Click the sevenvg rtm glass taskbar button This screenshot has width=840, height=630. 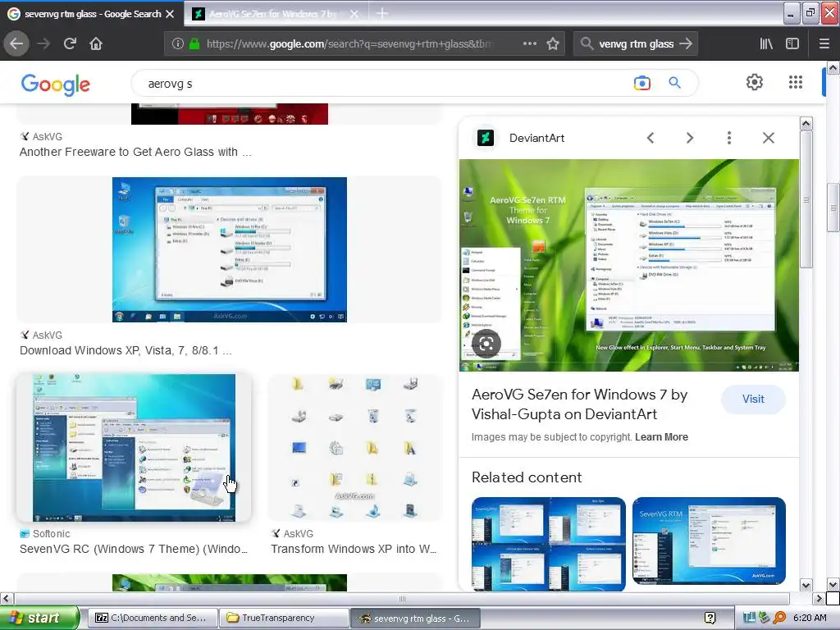[x=415, y=619]
